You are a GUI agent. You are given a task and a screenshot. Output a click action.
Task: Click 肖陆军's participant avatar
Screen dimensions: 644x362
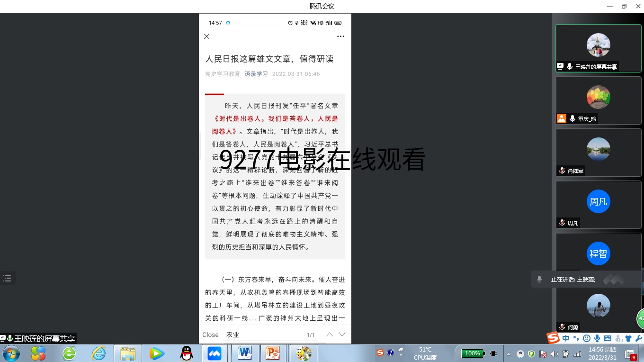click(x=599, y=149)
